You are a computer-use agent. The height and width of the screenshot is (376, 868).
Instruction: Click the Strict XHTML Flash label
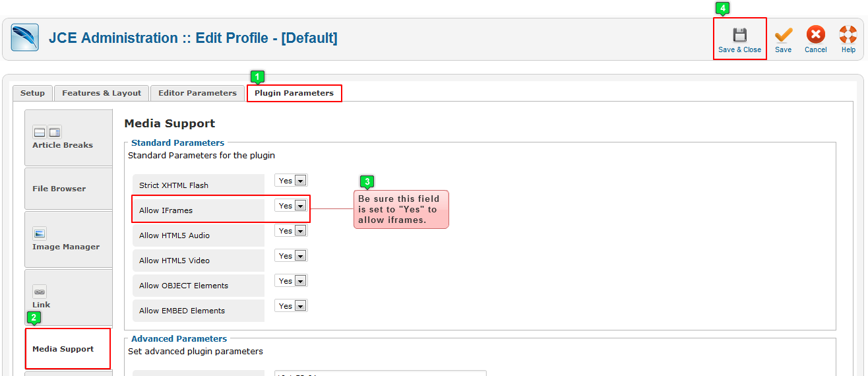click(173, 185)
